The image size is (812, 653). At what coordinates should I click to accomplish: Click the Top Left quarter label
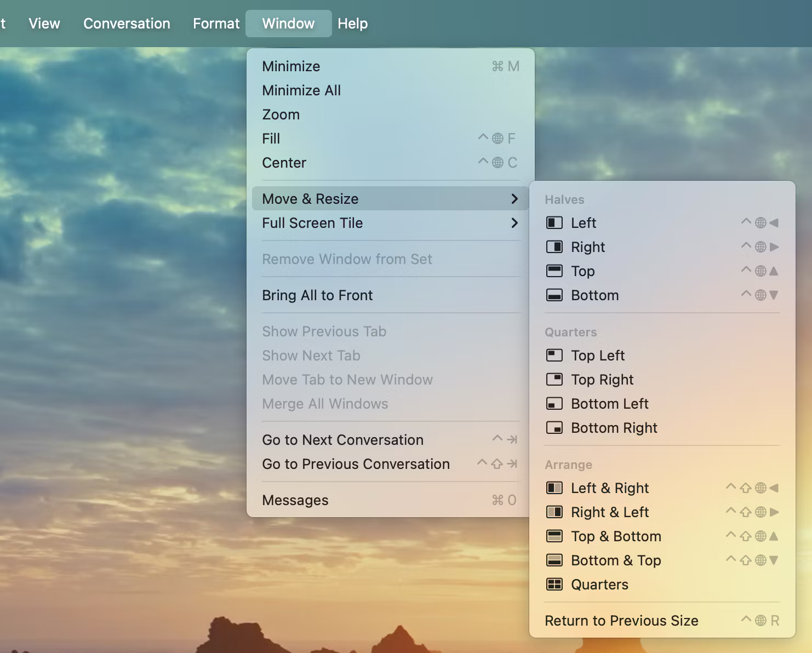598,356
